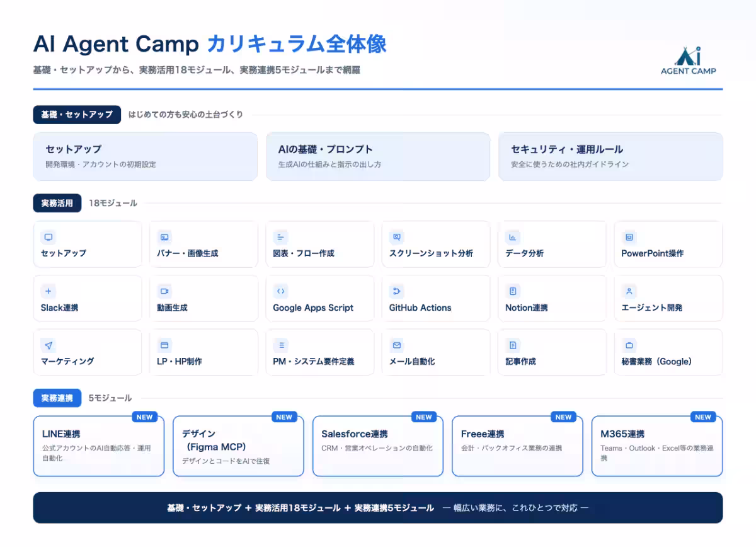The height and width of the screenshot is (547, 756).
Task: Click the title AI Agent Camp カリキュラム全体像
Action: 210,44
